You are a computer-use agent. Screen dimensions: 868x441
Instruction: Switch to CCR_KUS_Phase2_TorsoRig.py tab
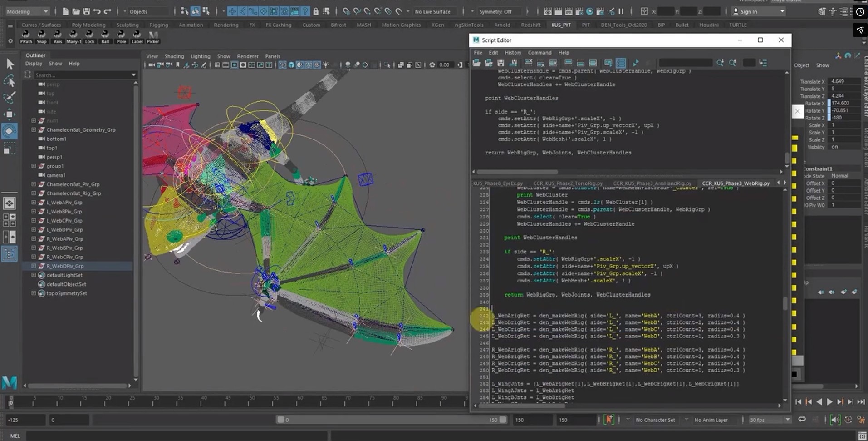click(x=568, y=183)
